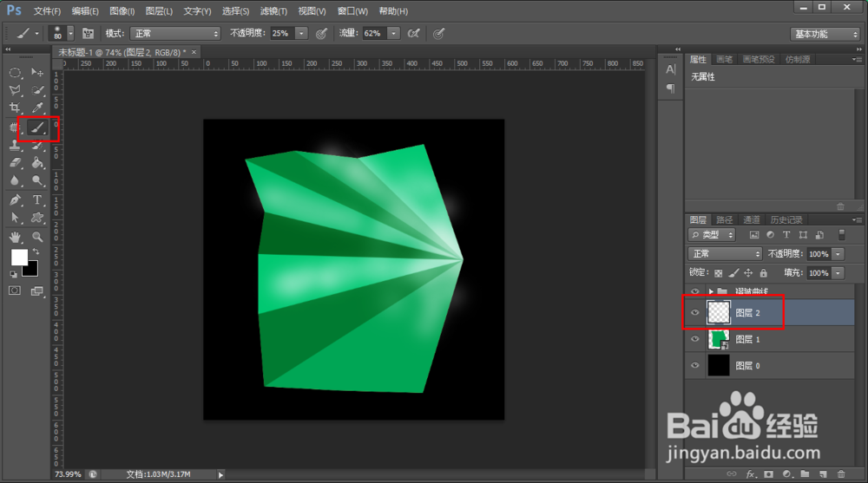
Task: Select the Brush tool in toolbox
Action: pos(37,127)
